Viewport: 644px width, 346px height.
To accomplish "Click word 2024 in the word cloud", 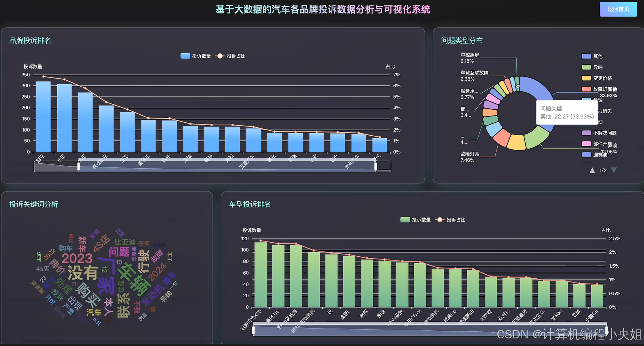I will pyautogui.click(x=157, y=272).
